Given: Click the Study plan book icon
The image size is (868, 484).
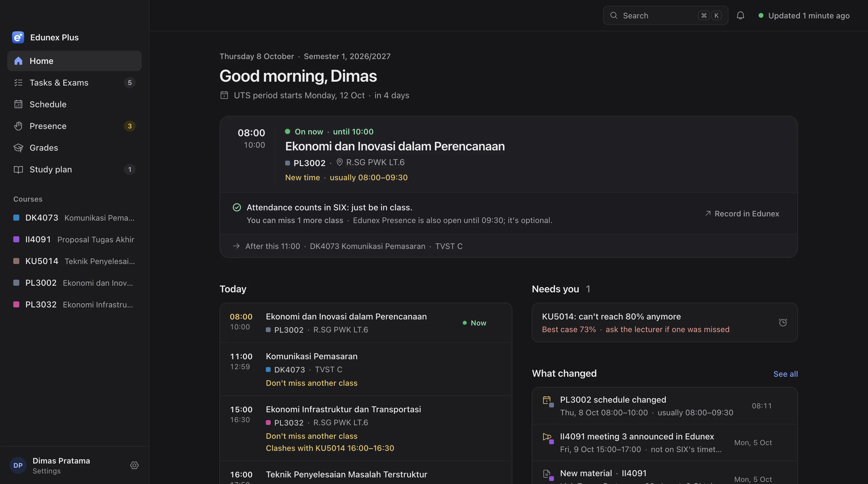Looking at the screenshot, I should tap(18, 169).
